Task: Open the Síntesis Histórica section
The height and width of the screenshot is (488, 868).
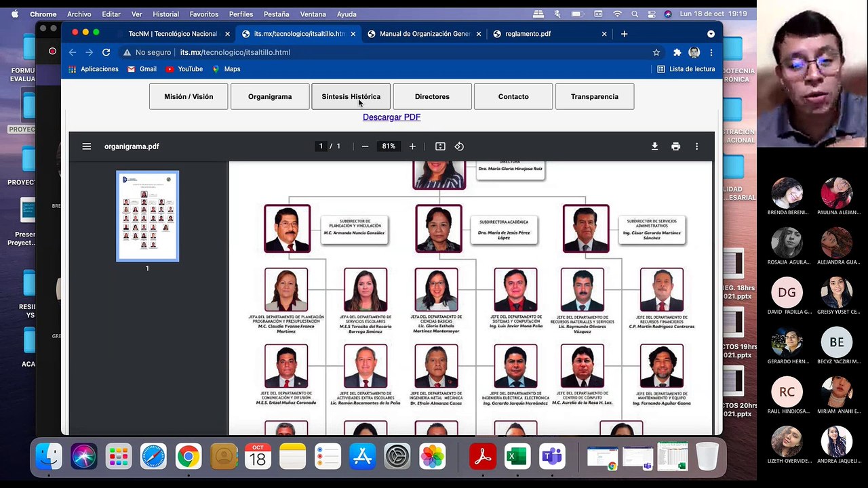Action: (351, 96)
